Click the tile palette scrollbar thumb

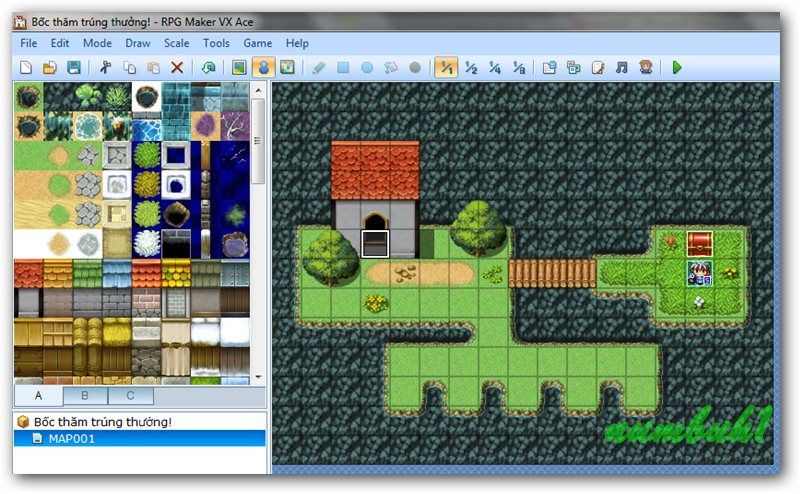258,141
